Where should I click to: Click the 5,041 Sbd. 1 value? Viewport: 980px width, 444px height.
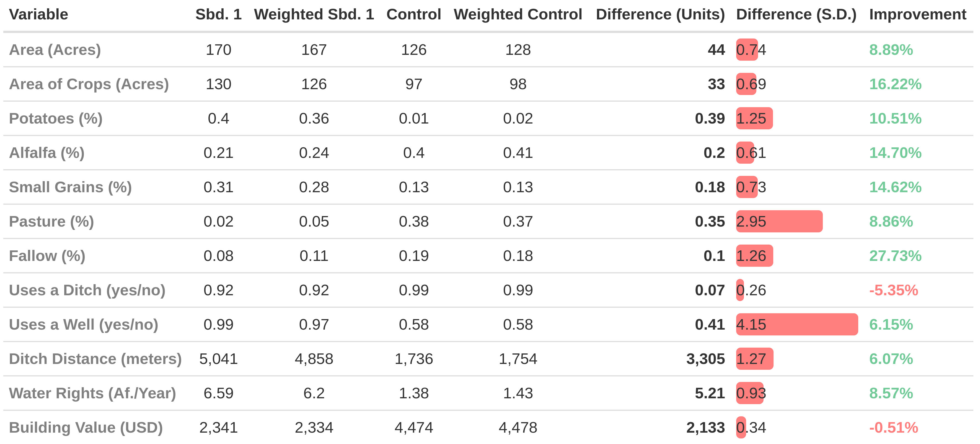(x=218, y=359)
